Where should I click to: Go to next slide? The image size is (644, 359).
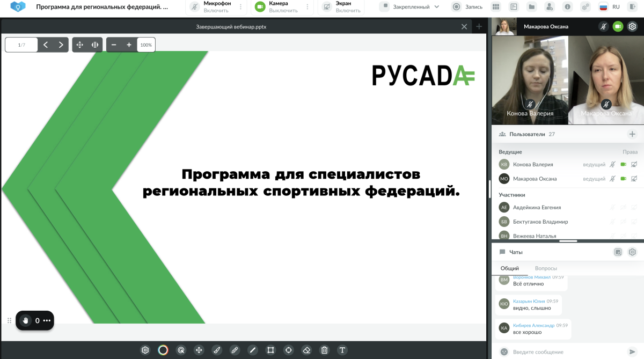(61, 45)
